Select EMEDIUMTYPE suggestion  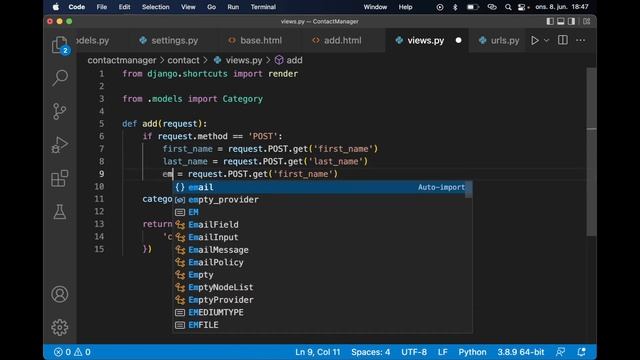pyautogui.click(x=322, y=312)
